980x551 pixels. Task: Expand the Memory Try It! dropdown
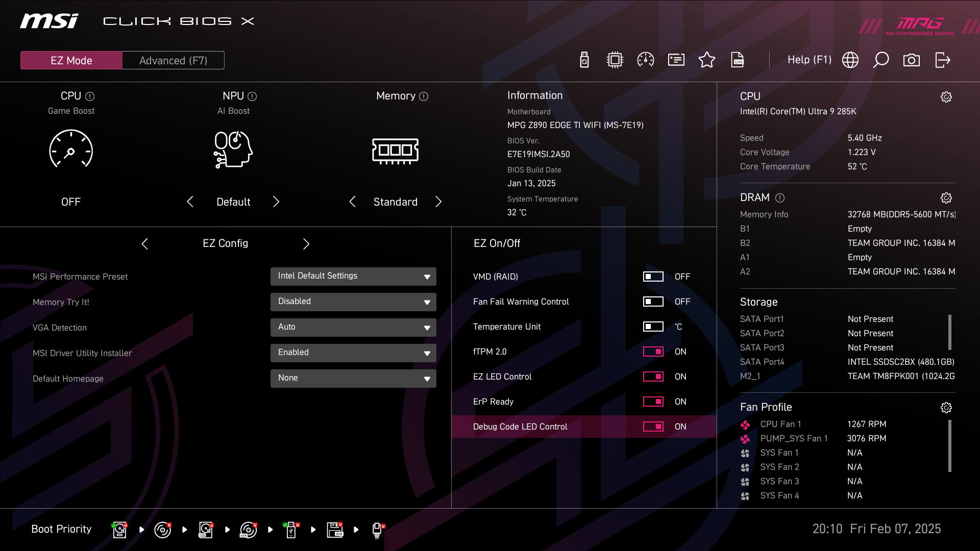pyautogui.click(x=353, y=302)
